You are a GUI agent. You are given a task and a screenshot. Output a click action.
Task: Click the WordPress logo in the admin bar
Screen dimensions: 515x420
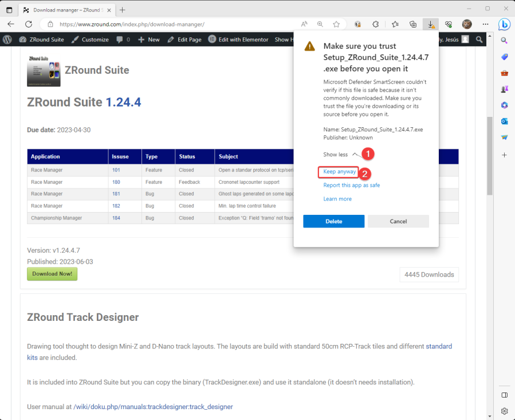(x=7, y=40)
